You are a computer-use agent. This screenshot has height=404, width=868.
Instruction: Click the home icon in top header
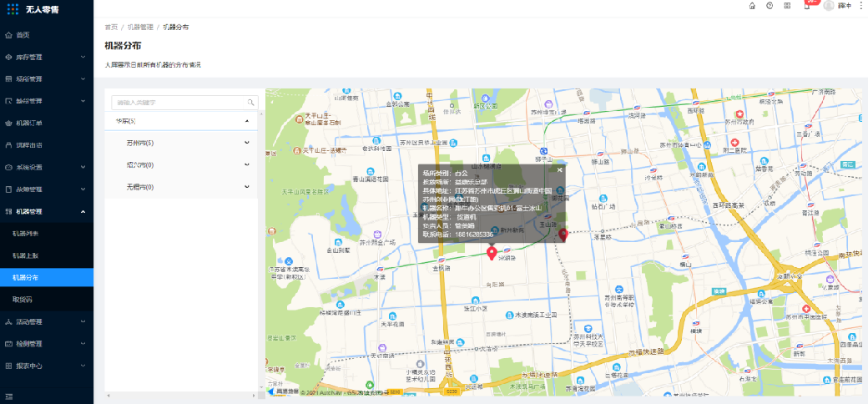[x=752, y=6]
